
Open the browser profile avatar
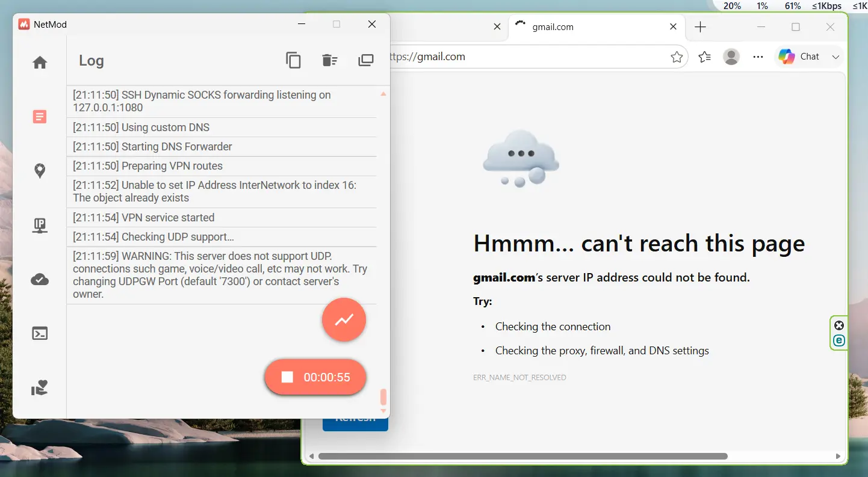click(731, 57)
